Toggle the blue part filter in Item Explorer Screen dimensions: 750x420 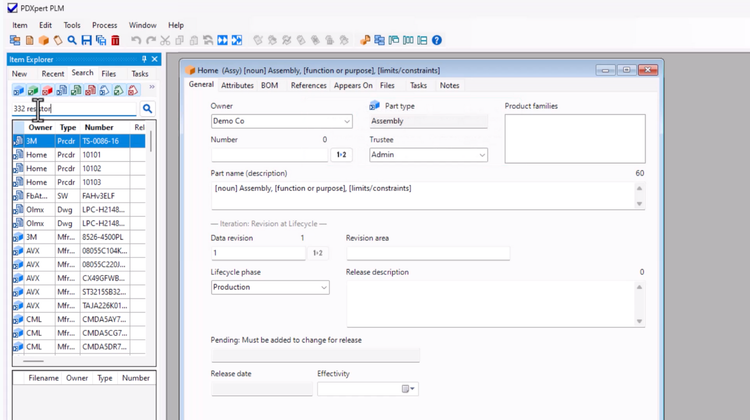pos(18,90)
